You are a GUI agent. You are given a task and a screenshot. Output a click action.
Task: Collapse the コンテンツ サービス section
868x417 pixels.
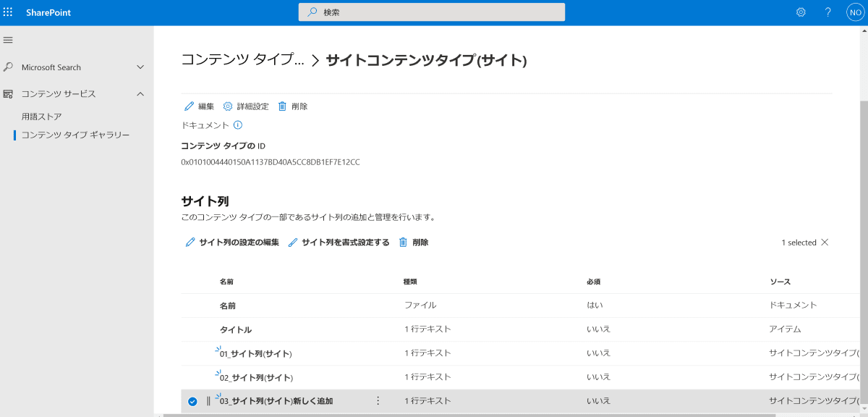coord(140,94)
